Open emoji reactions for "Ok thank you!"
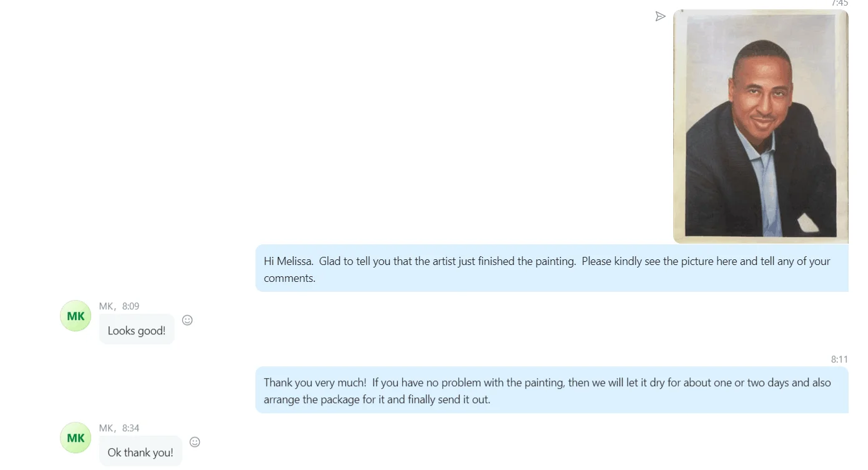 tap(195, 442)
